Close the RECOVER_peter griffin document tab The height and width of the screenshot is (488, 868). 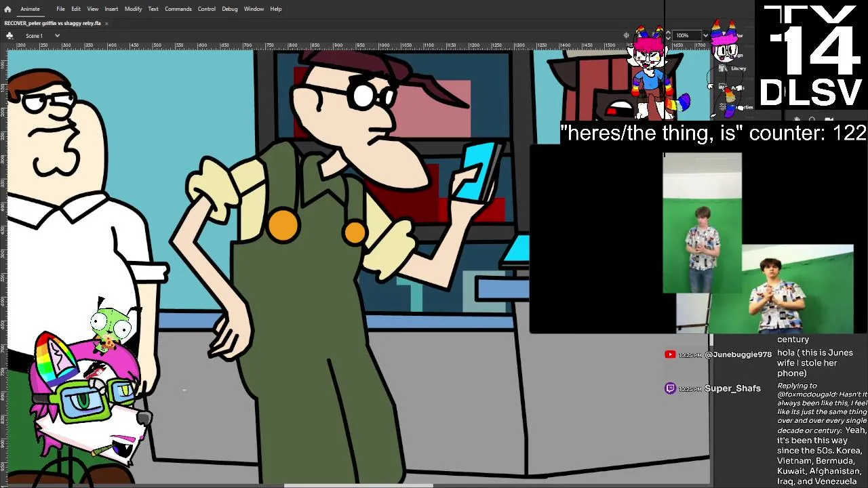106,23
